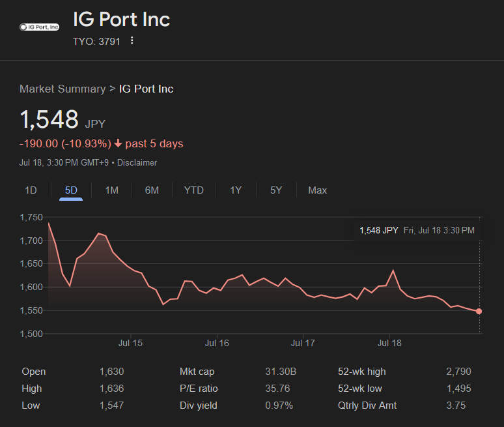The height and width of the screenshot is (427, 504).
Task: Select the 1D time range tab
Action: point(31,190)
